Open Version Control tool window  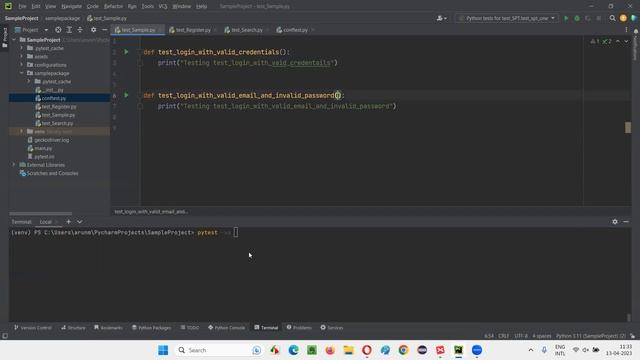coord(33,327)
